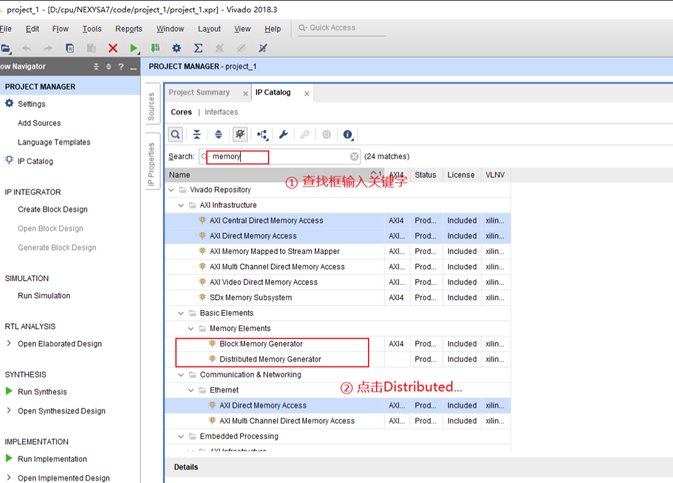
Task: Click the Expand All icon in IP Catalog
Action: [x=219, y=134]
